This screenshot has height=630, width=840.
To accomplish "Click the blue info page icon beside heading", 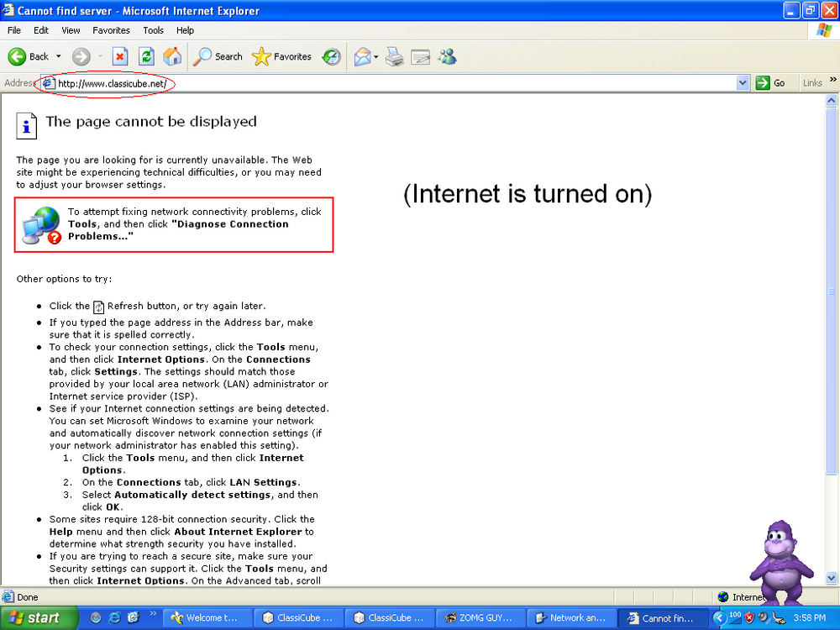I will point(26,126).
